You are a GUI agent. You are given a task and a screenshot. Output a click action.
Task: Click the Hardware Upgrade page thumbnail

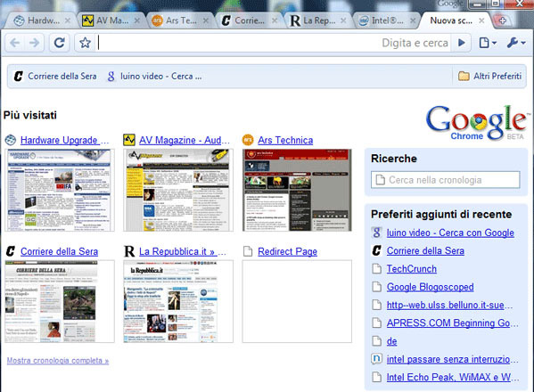60,191
